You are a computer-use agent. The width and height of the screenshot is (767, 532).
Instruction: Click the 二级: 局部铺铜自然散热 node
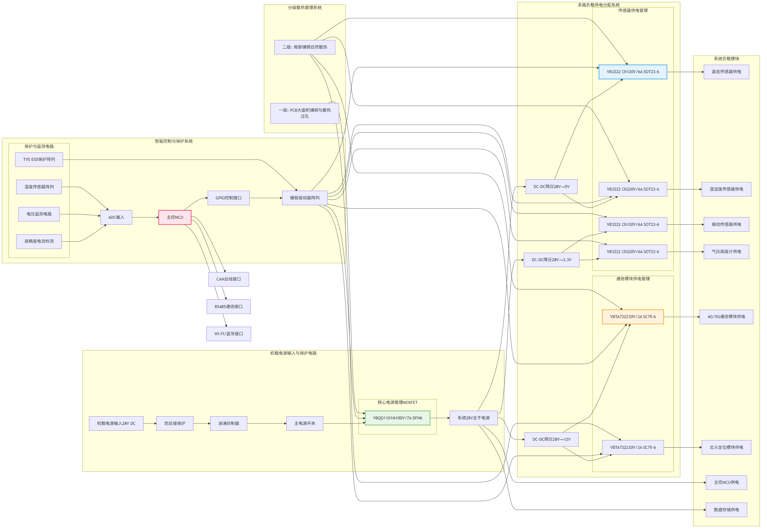(304, 47)
